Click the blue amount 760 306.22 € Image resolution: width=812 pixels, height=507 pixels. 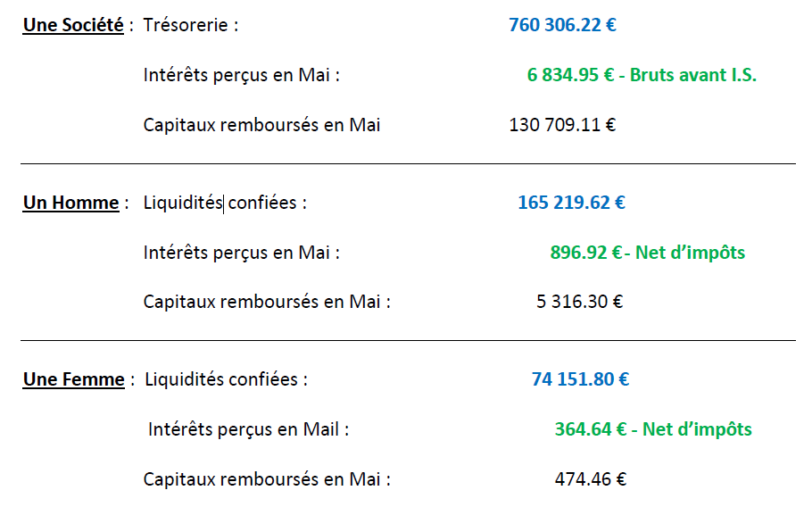(562, 25)
